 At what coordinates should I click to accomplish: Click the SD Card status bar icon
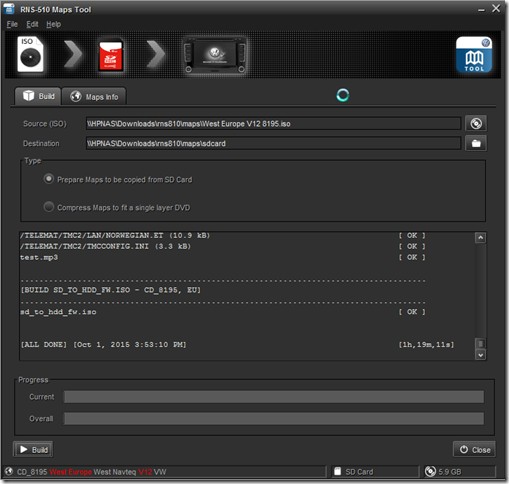(x=338, y=471)
